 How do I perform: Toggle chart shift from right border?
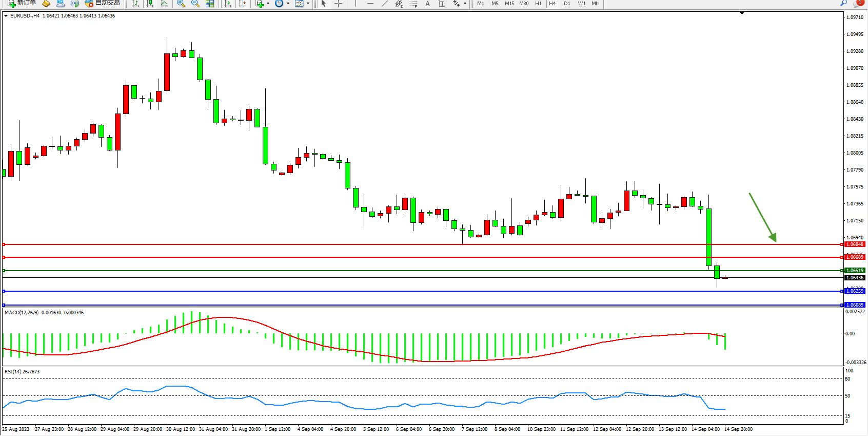click(x=242, y=4)
